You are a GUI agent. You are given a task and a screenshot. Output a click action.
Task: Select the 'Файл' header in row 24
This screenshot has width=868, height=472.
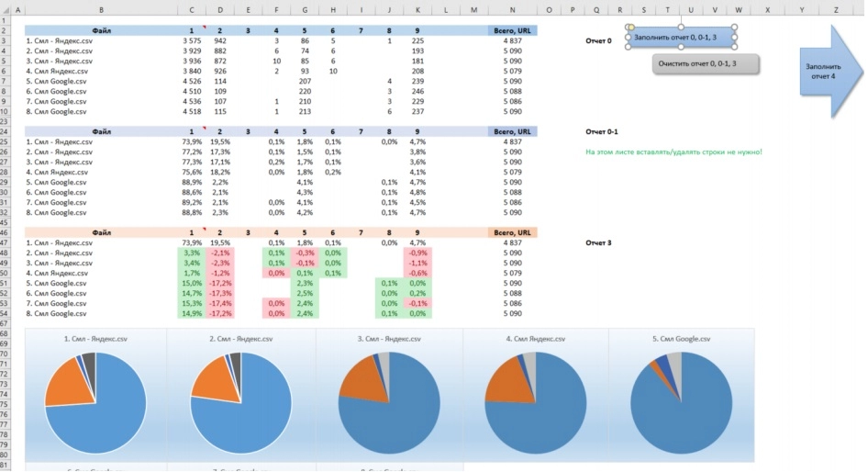pyautogui.click(x=101, y=132)
